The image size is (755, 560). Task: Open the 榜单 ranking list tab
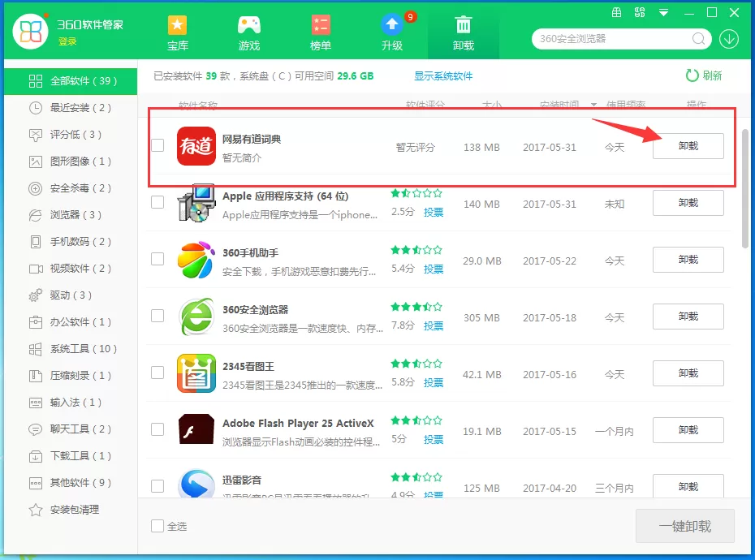tap(320, 32)
